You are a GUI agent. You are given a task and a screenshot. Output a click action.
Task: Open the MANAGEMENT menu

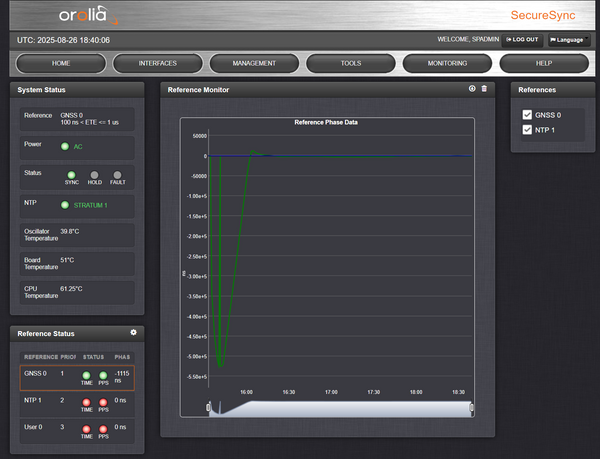(x=254, y=63)
